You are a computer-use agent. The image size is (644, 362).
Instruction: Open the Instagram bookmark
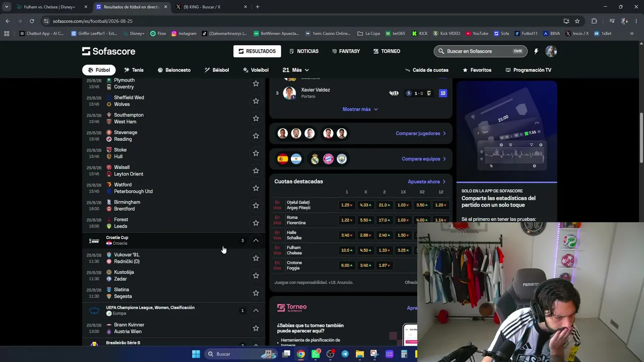coord(184,34)
